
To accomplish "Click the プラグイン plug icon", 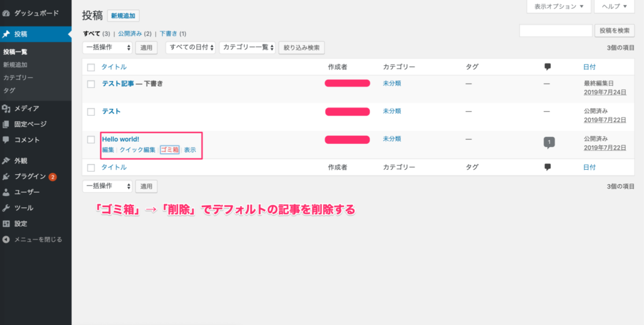I will click(6, 177).
